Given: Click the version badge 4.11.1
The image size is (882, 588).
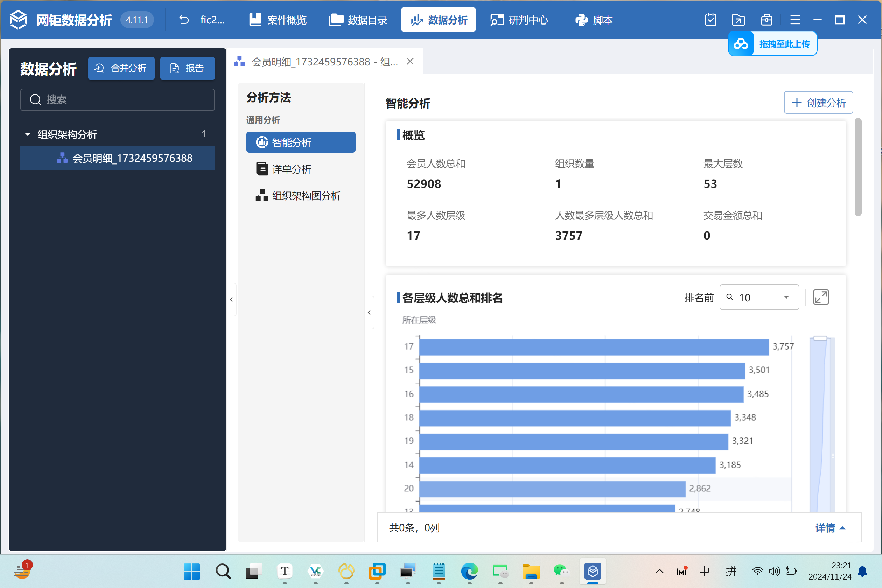Looking at the screenshot, I should click(137, 20).
